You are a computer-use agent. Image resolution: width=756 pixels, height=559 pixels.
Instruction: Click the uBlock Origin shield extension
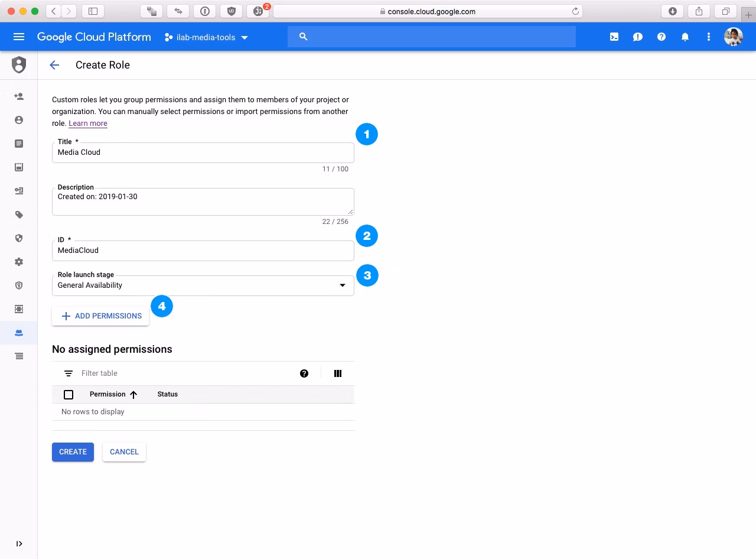[231, 11]
